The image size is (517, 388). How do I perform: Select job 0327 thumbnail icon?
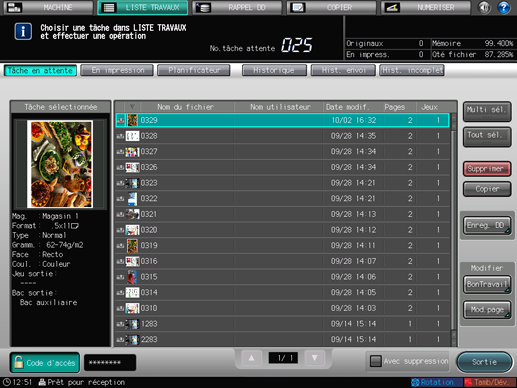point(132,152)
